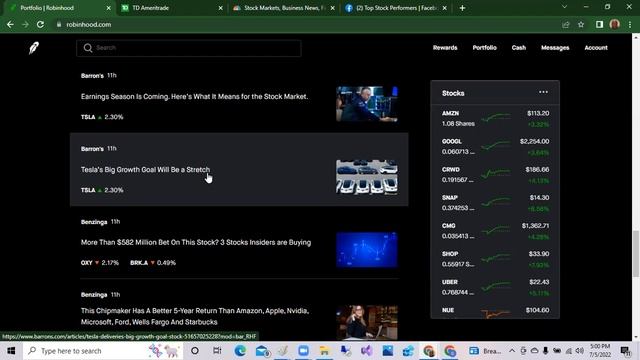Click the OXY ticker link
The width and height of the screenshot is (640, 360).
100,263
